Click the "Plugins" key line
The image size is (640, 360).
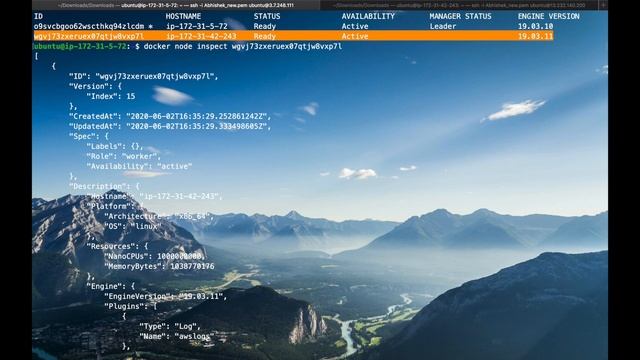[x=131, y=306]
